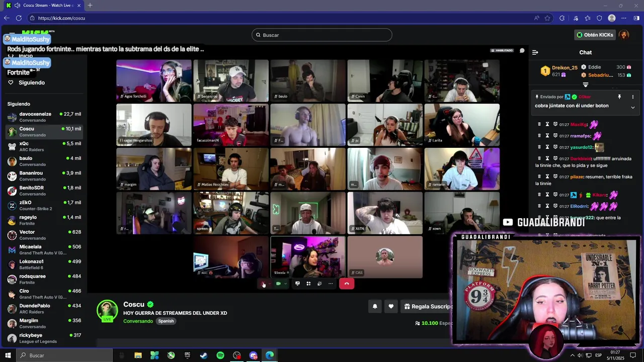The height and width of the screenshot is (362, 644).
Task: Click the browser shield icon
Action: coord(599,18)
